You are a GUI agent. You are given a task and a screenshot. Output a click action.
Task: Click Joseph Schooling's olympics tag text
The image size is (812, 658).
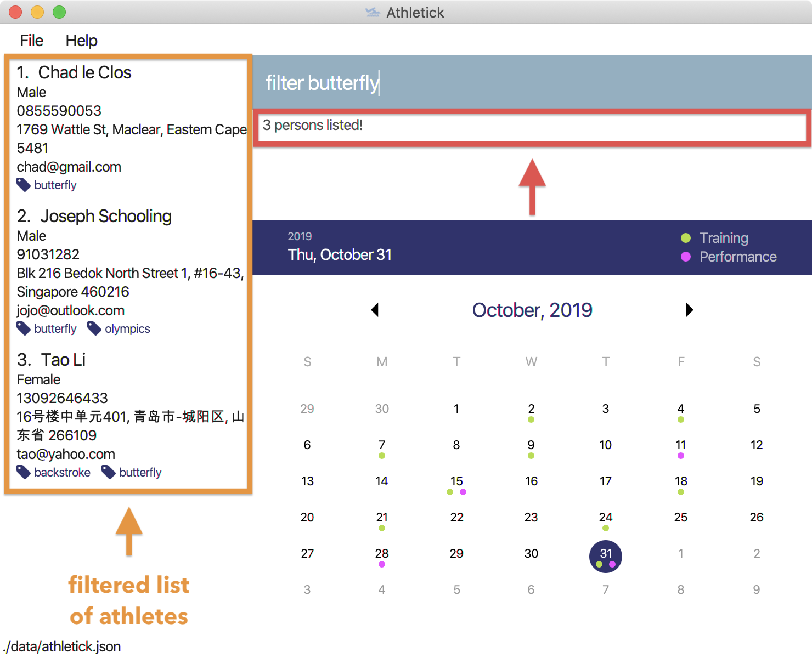(x=127, y=329)
